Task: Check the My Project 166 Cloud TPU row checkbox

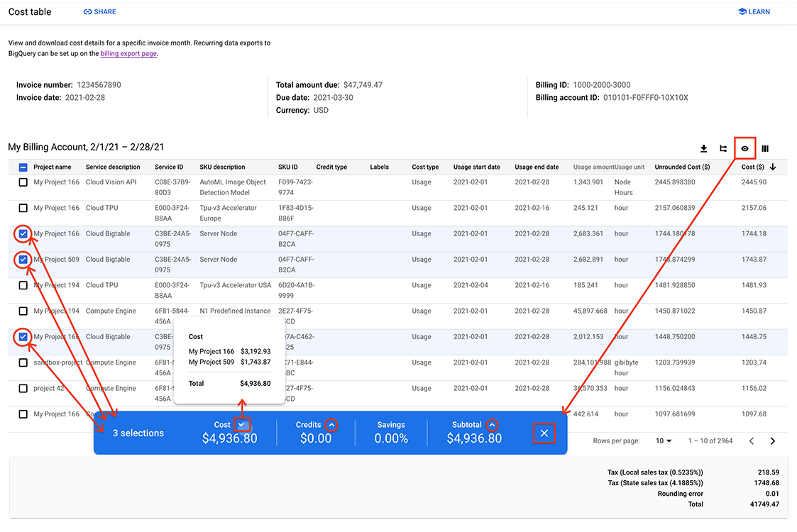Action: [23, 208]
